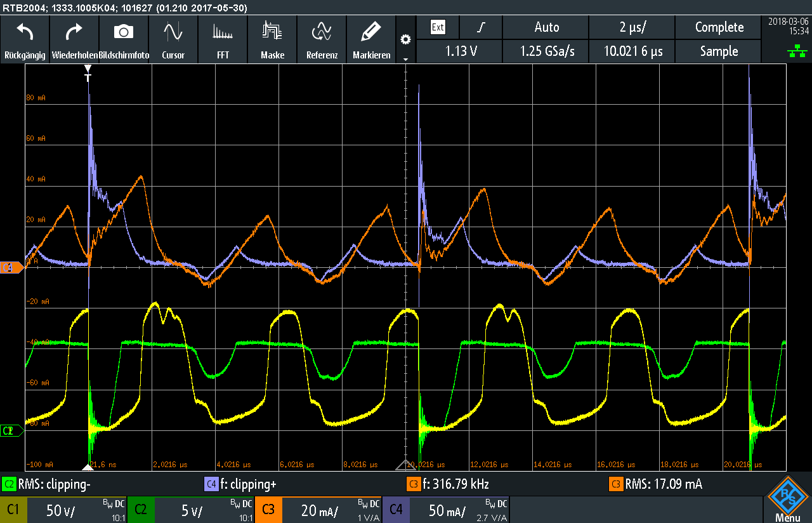This screenshot has height=523, width=812.
Task: Select white trigger time marker at bottom
Action: (x=88, y=467)
